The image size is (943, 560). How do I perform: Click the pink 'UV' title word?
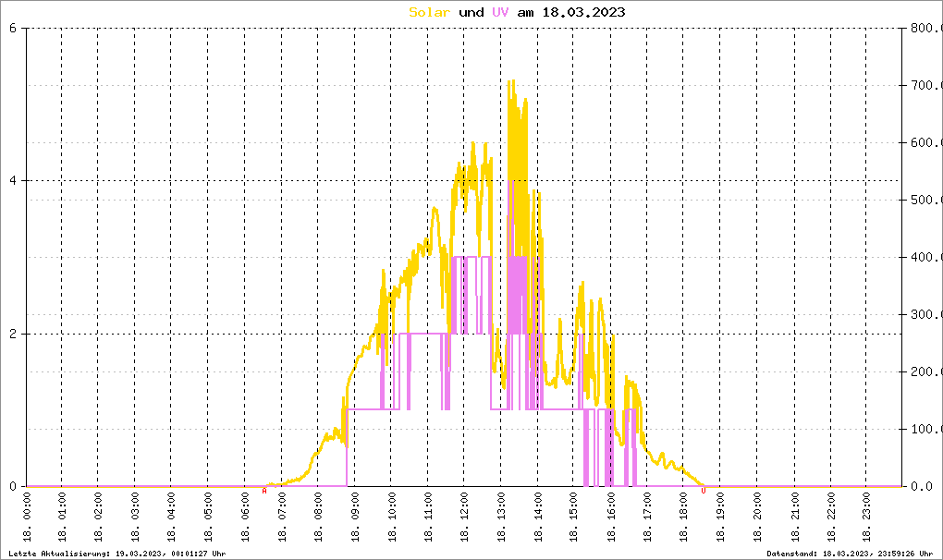point(500,12)
